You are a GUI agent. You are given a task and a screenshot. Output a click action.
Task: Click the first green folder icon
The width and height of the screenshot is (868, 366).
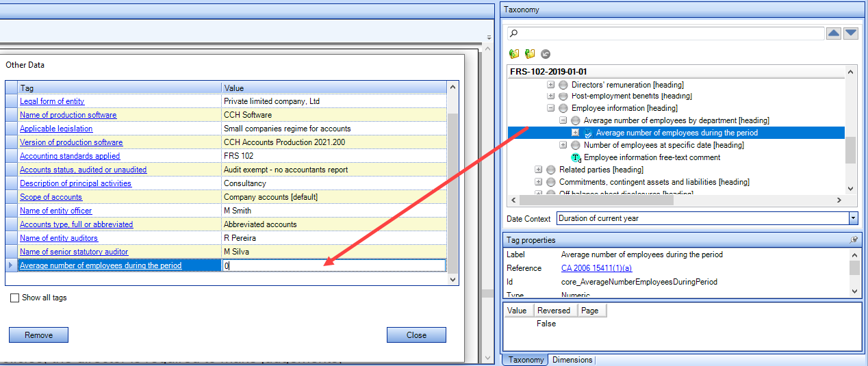(x=514, y=54)
